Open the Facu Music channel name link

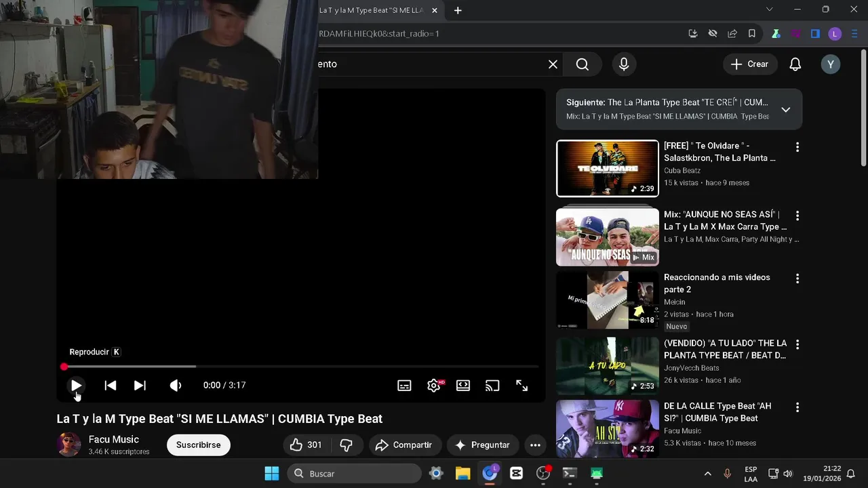pyautogui.click(x=114, y=439)
